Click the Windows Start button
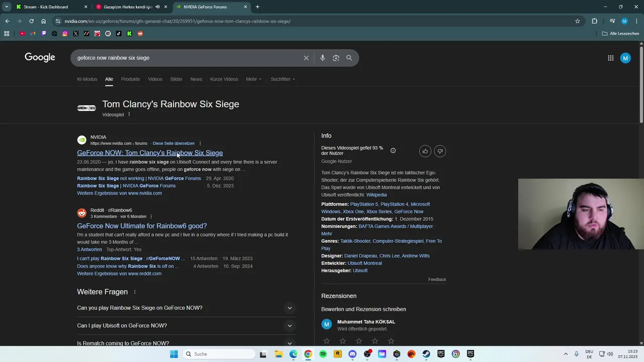 (174, 354)
